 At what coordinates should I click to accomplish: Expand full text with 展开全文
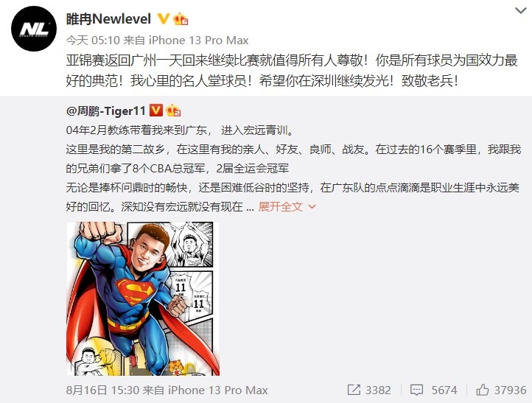coord(280,206)
